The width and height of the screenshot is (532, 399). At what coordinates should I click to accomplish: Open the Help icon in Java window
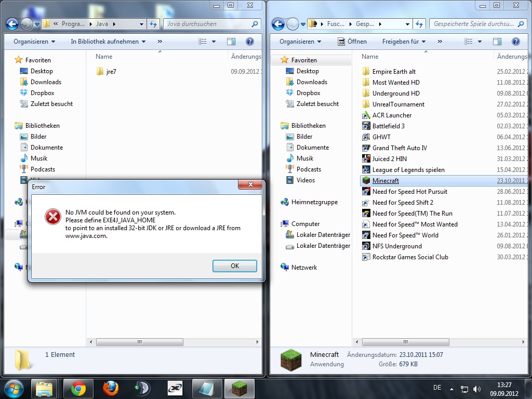pyautogui.click(x=250, y=42)
